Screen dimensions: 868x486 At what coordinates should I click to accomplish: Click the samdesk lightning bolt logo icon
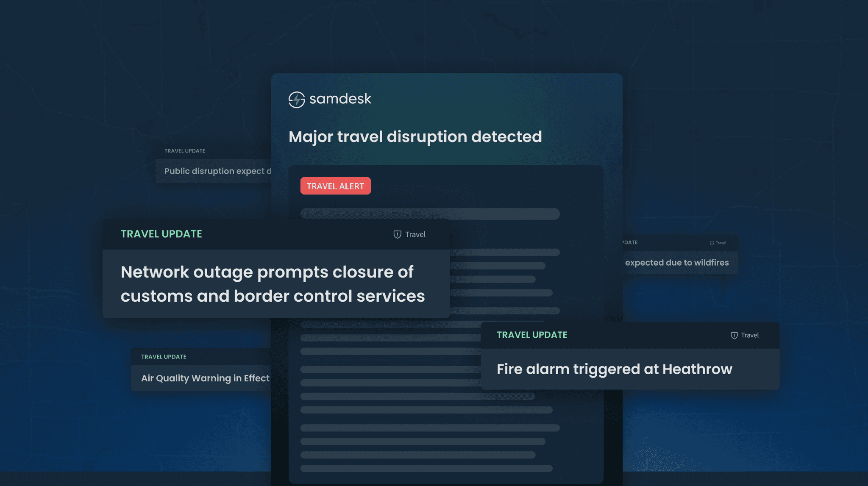297,99
